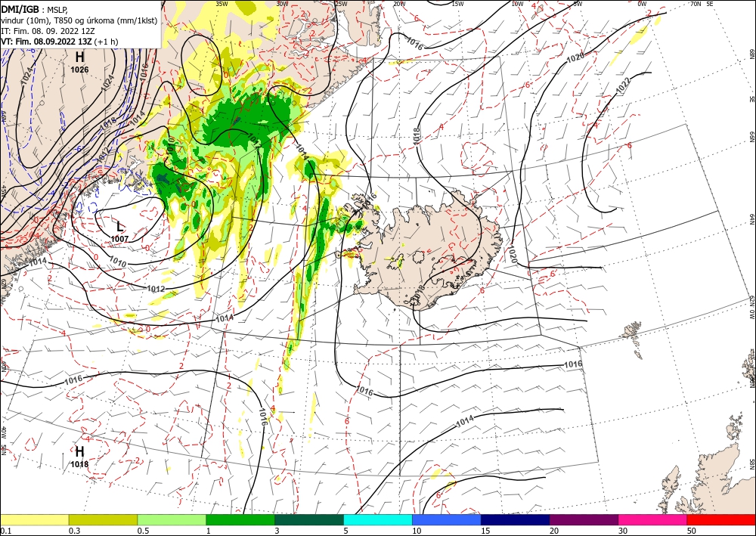
Task: Pick the light green 0.5–1 mm legend swatch
Action: pos(172,519)
